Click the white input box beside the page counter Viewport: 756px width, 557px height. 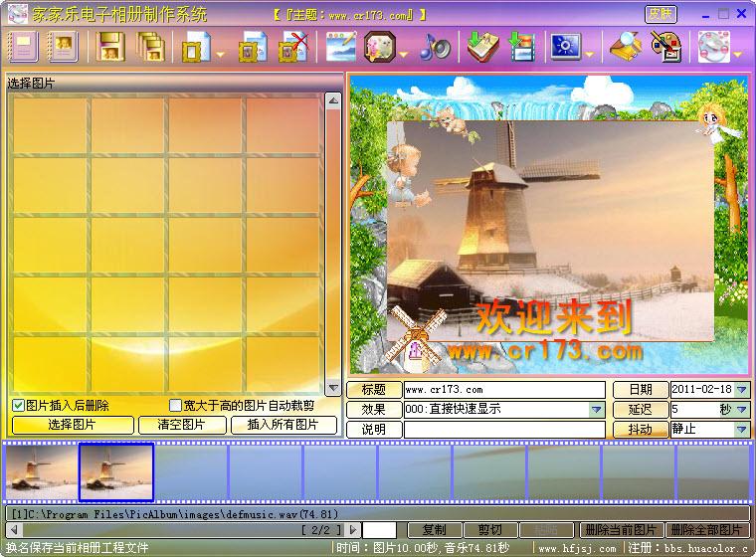[379, 530]
